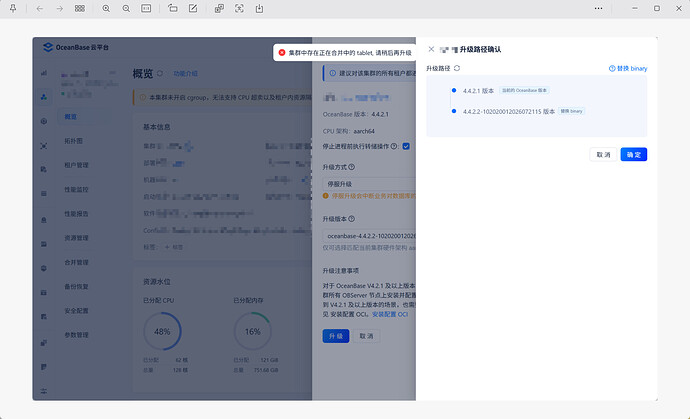Rotate the image using toolbar icon
This screenshot has height=419, width=690.
[x=172, y=8]
